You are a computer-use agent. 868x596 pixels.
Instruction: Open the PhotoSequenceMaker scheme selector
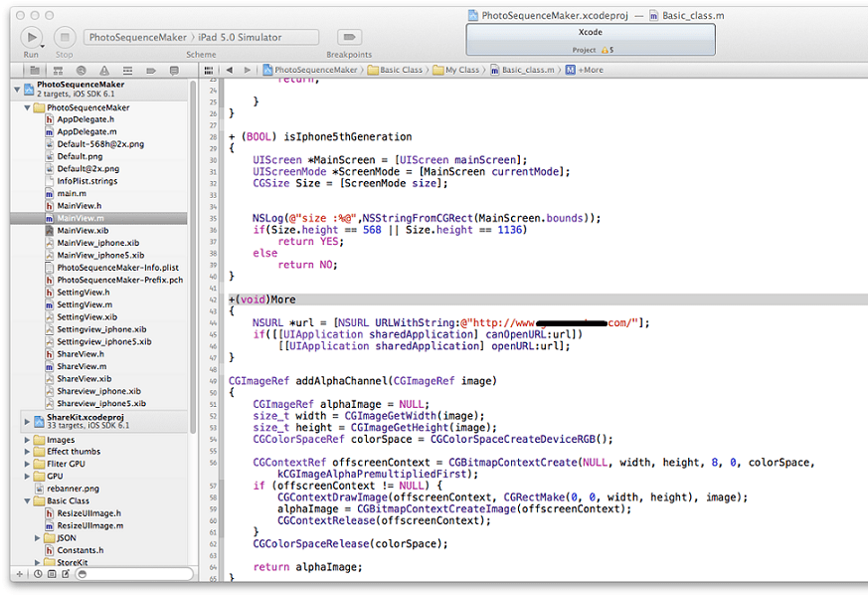(x=138, y=37)
